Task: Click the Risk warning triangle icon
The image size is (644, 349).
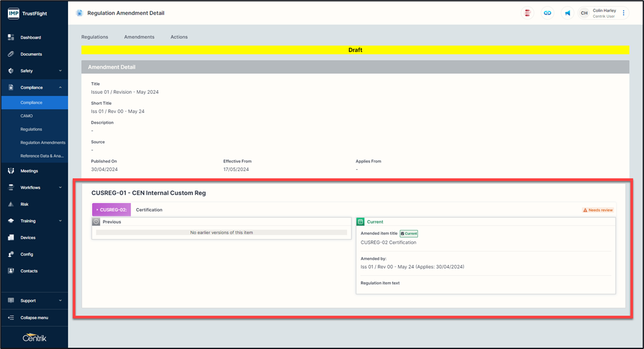Action: (x=10, y=204)
